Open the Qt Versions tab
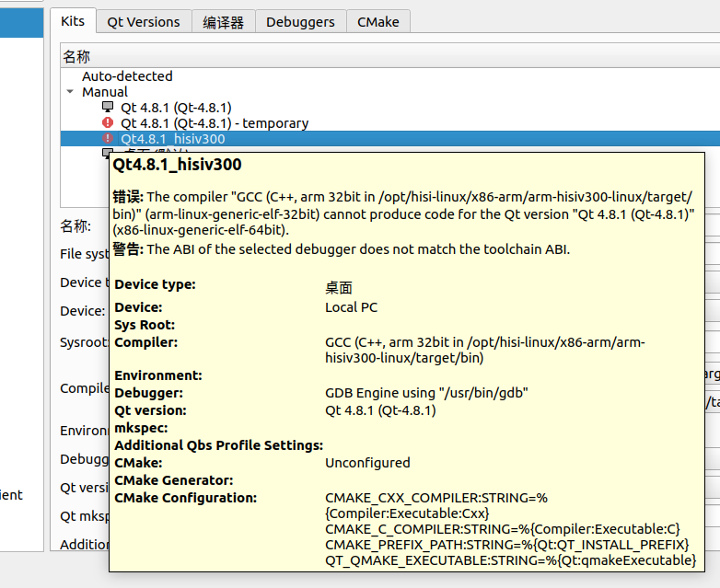The width and height of the screenshot is (720, 588). pyautogui.click(x=143, y=21)
